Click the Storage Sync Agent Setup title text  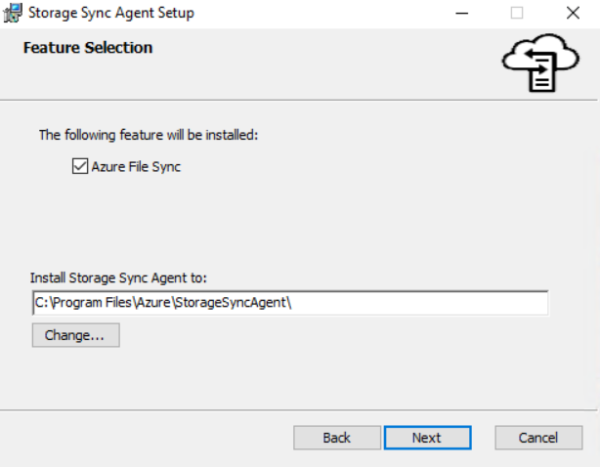[x=111, y=13]
